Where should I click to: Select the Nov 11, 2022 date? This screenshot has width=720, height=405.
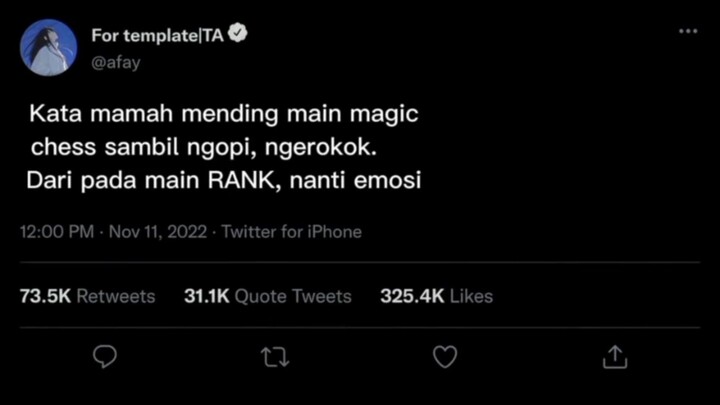[x=158, y=232]
